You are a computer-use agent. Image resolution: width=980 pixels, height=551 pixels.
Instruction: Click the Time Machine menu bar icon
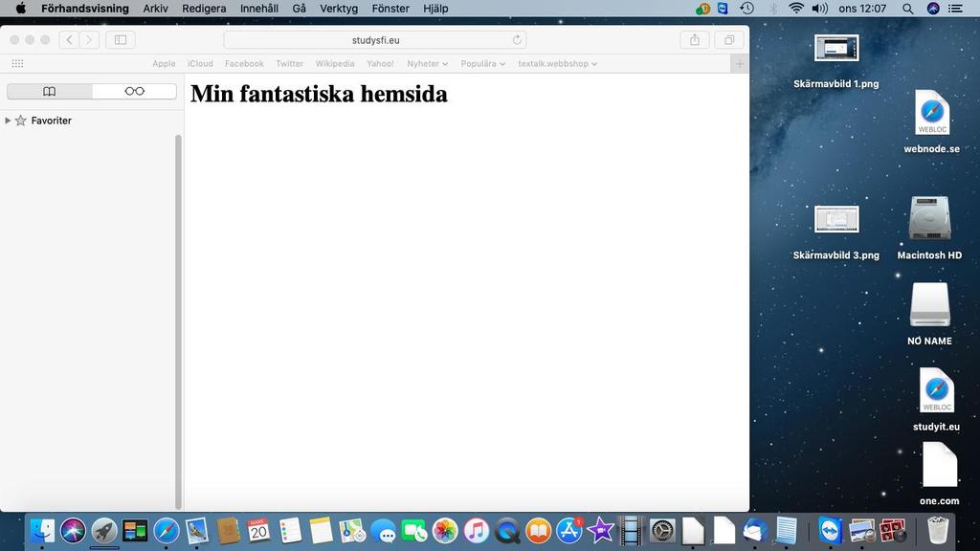[746, 8]
